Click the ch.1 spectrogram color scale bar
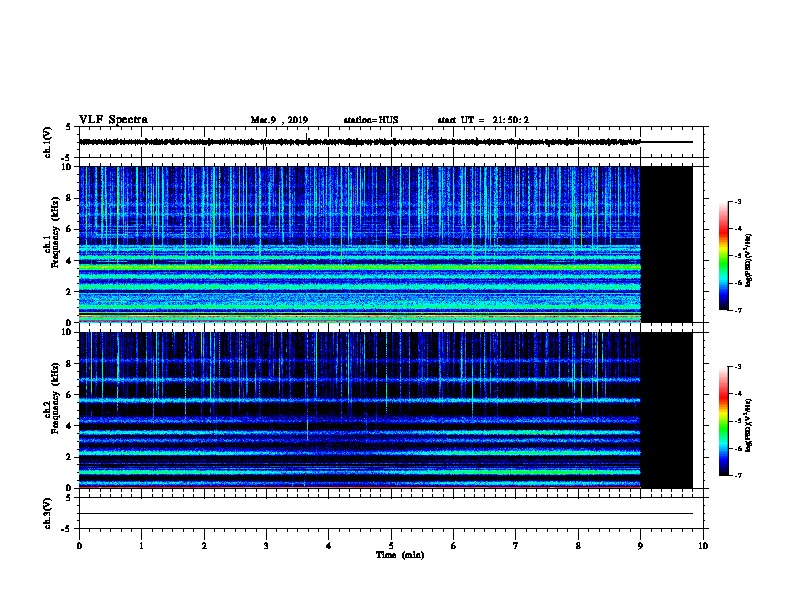This screenshot has width=792, height=612. [x=724, y=256]
